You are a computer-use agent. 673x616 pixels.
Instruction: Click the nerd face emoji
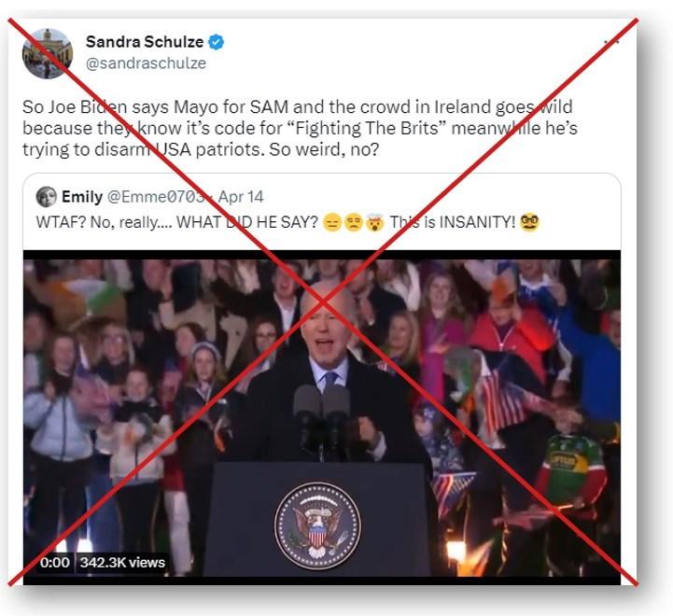[529, 222]
